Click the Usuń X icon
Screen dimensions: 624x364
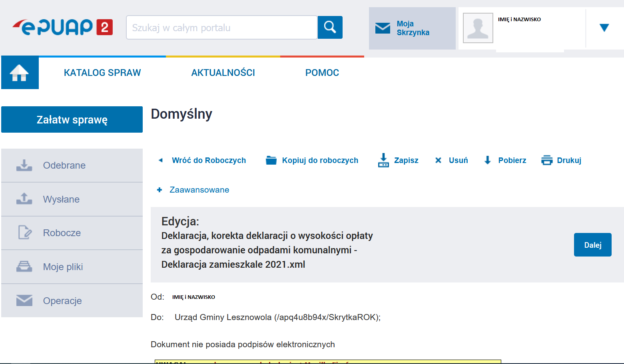(438, 160)
